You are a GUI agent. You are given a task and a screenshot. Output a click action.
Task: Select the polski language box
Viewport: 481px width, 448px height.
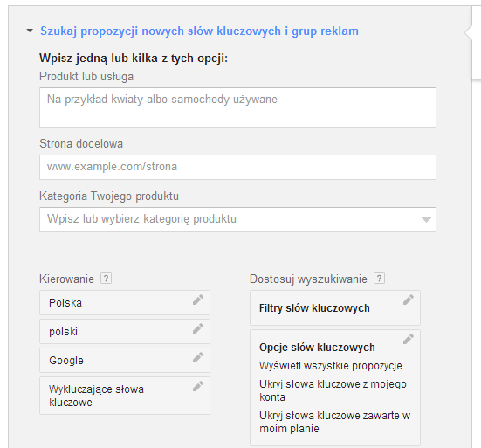click(125, 331)
